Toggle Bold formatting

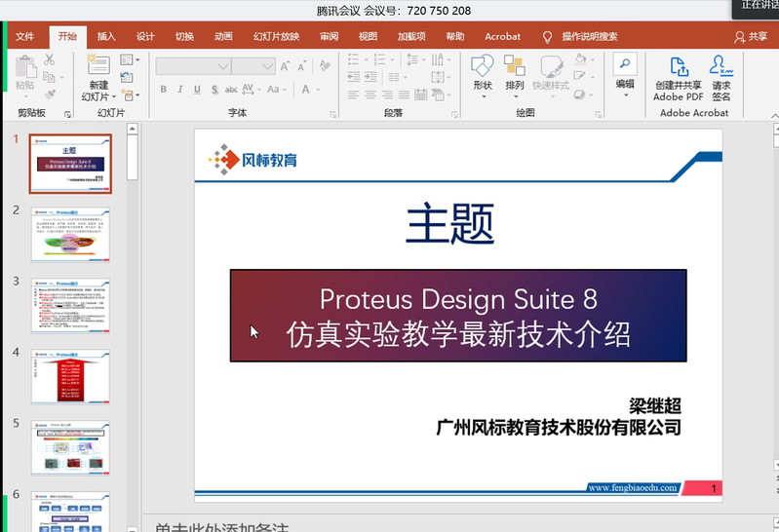[x=163, y=90]
